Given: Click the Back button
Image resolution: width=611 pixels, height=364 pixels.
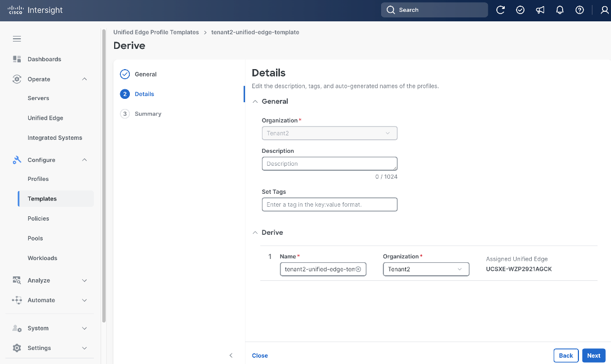Looking at the screenshot, I should click(x=566, y=356).
